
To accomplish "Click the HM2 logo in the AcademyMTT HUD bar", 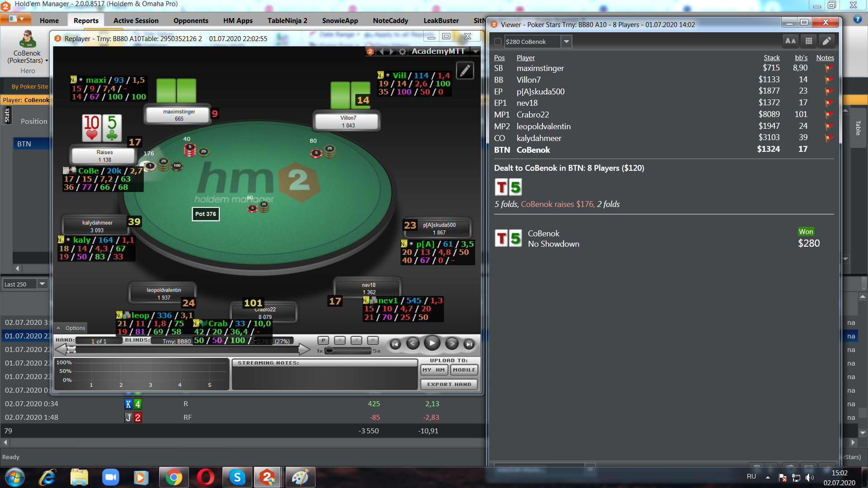I will click(370, 52).
